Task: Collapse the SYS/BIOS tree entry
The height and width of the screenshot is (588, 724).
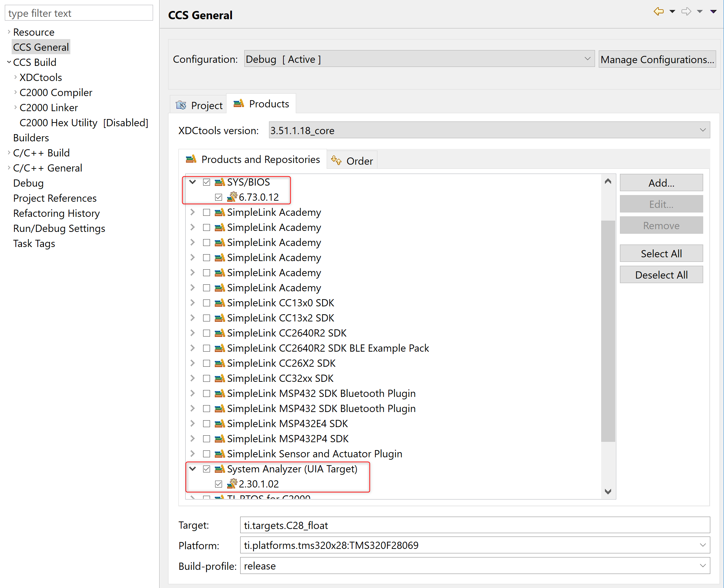Action: (192, 182)
